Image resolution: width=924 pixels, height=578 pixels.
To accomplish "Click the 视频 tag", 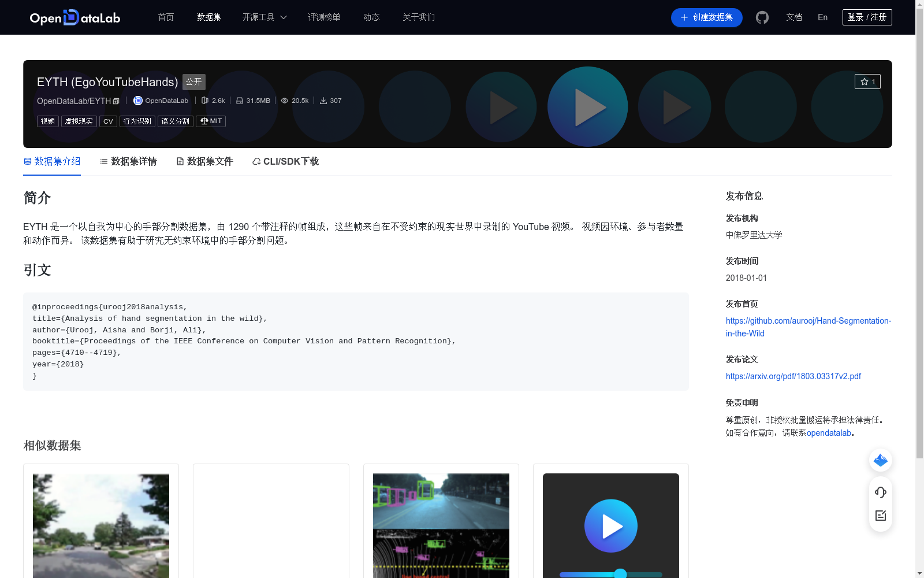I will (x=48, y=121).
